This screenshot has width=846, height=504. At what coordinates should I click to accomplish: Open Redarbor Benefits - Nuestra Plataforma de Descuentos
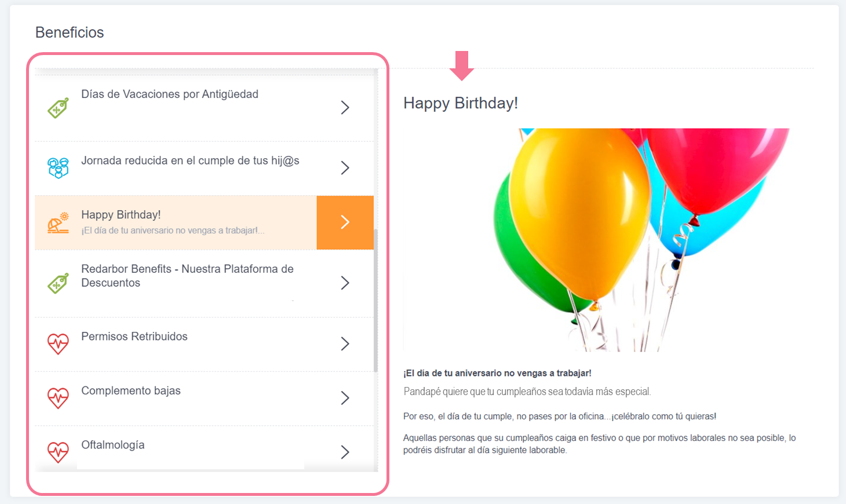tap(187, 276)
